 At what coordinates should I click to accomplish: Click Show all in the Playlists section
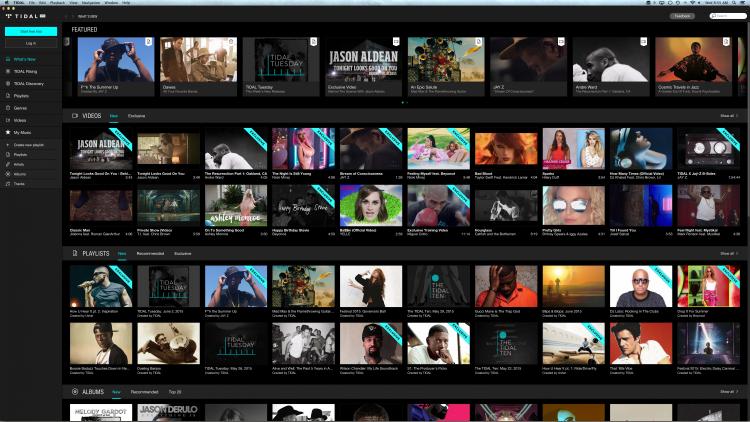click(729, 254)
